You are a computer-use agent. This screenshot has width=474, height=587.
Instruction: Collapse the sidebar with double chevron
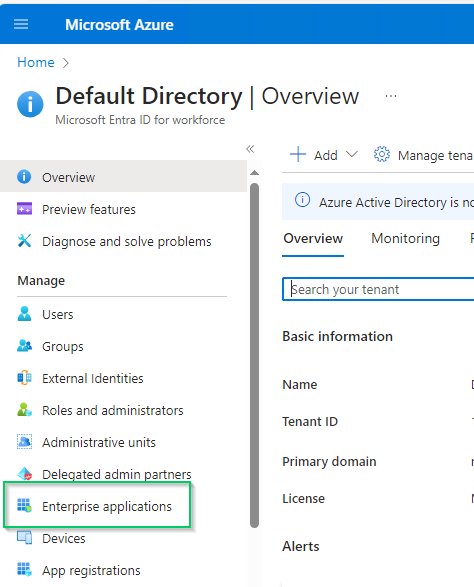click(250, 149)
